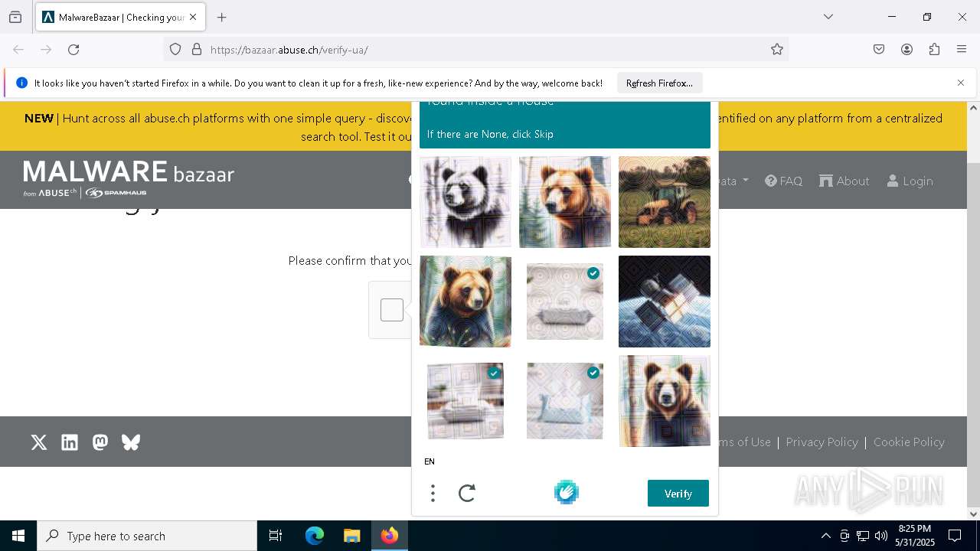980x551 pixels.
Task: Click the page vertical scrollbar
Action: click(974, 311)
